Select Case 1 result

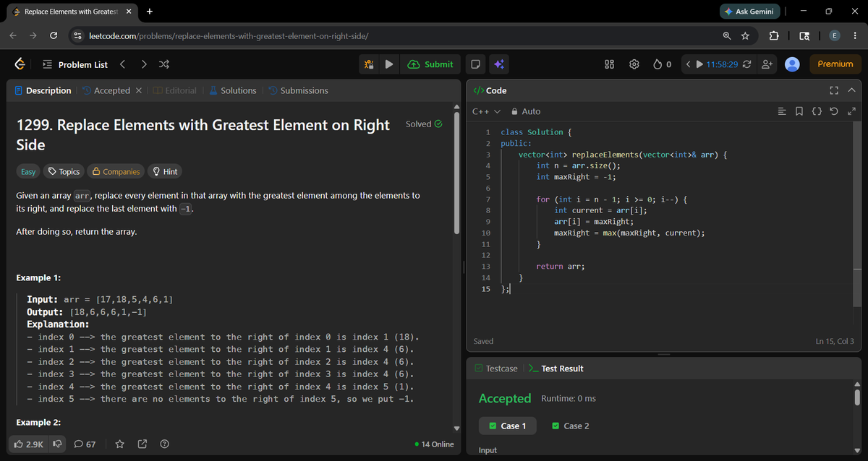click(509, 426)
